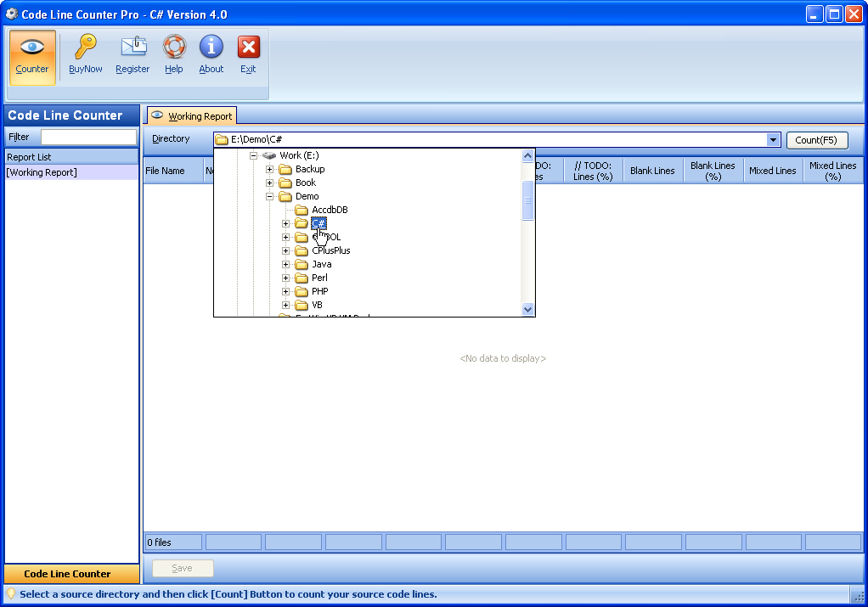Click the Count(F5) button
The width and height of the screenshot is (868, 607).
pos(816,140)
